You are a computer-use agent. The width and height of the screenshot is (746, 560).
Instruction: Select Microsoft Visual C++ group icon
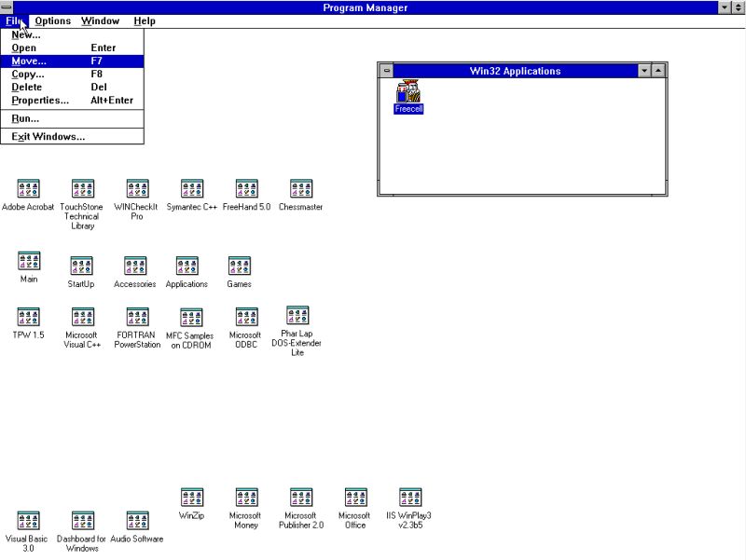point(83,317)
